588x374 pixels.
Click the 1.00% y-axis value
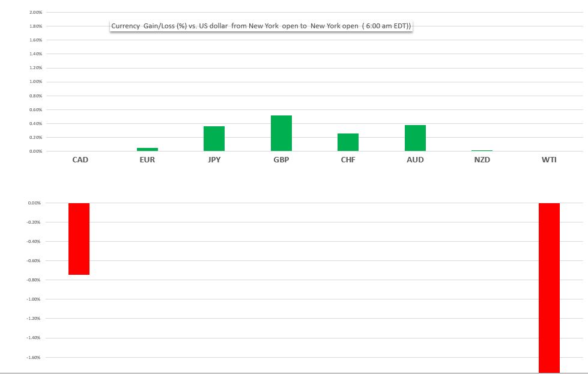35,82
